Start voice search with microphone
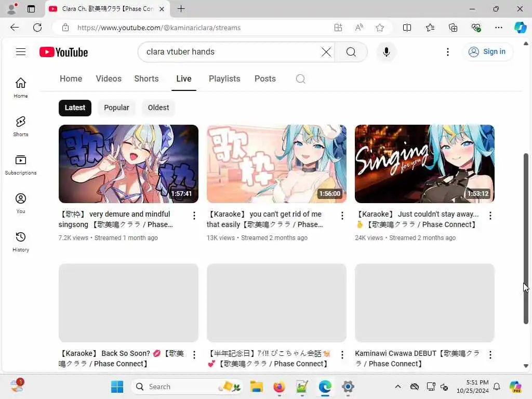The image size is (532, 399). [386, 52]
